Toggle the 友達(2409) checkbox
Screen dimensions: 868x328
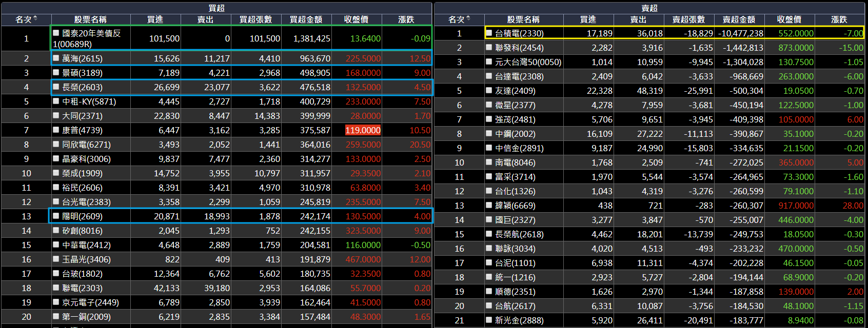tap(489, 91)
